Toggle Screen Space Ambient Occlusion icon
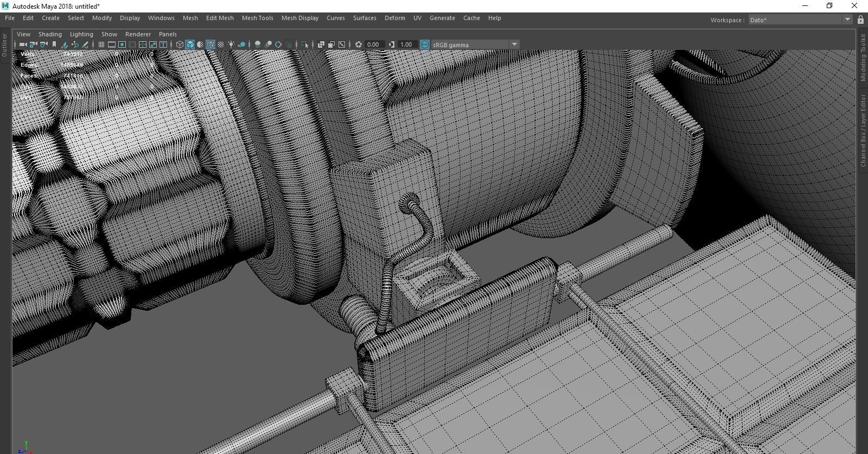The width and height of the screenshot is (868, 454). tap(258, 44)
